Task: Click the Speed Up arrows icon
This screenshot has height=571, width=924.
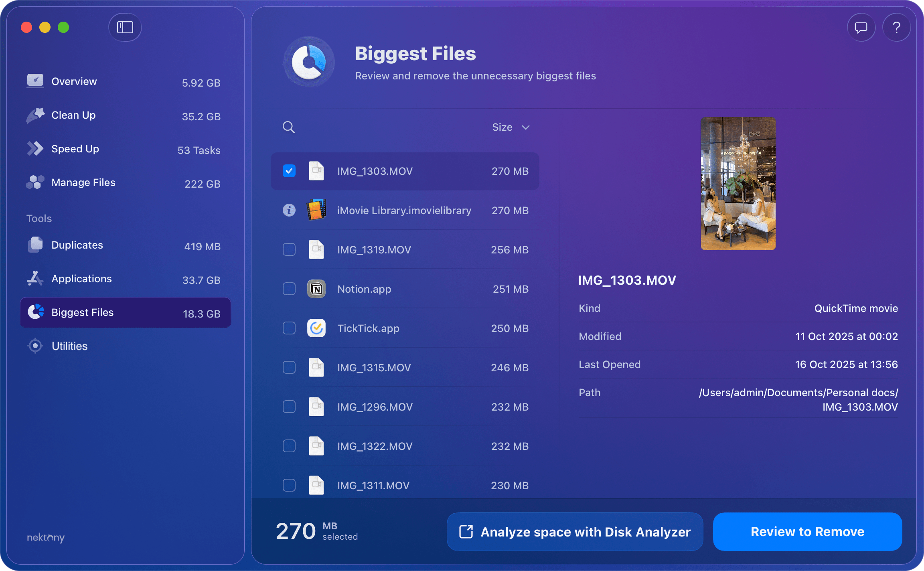Action: point(35,148)
